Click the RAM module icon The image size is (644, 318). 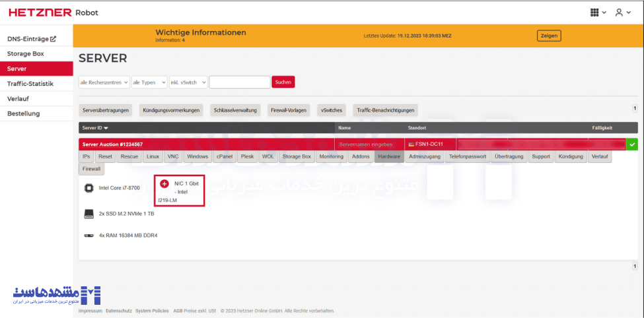pyautogui.click(x=89, y=235)
